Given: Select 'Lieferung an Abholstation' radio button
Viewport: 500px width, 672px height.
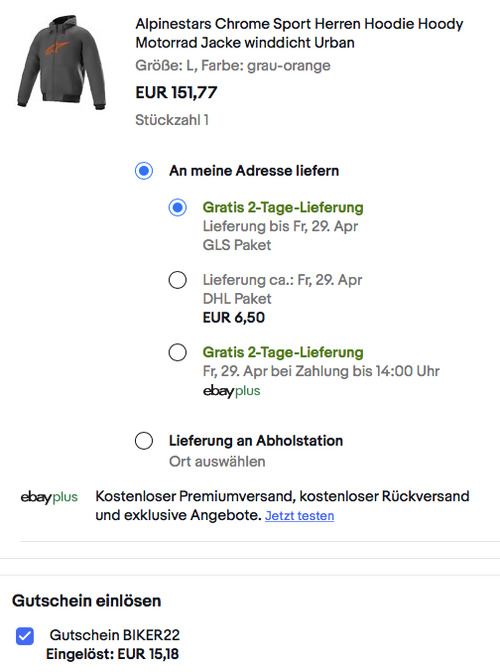Looking at the screenshot, I should pyautogui.click(x=144, y=441).
